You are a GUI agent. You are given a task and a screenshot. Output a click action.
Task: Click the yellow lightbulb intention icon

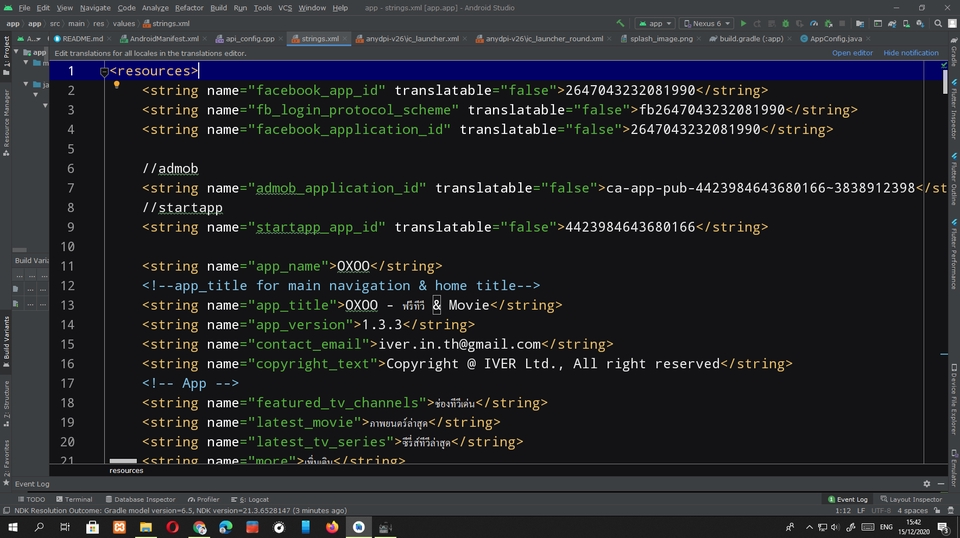[116, 86]
